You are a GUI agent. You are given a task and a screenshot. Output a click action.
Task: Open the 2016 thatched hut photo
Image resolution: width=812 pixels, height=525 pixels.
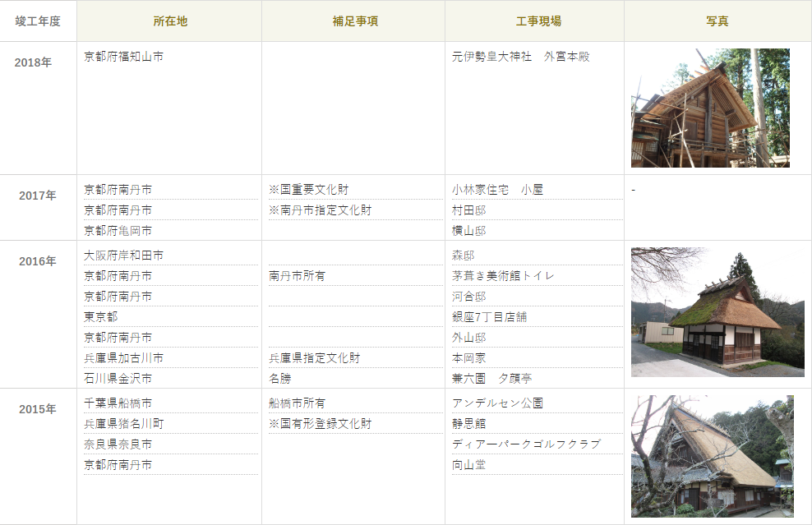717,312
